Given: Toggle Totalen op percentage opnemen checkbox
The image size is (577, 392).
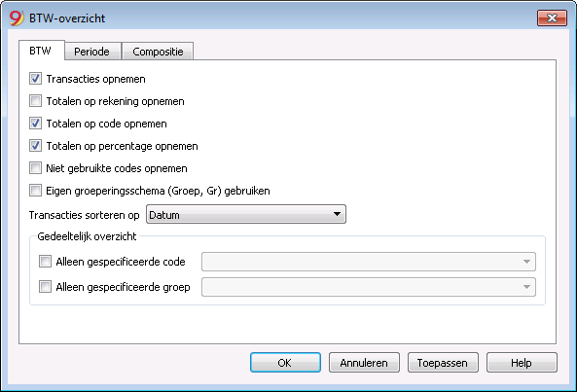Looking at the screenshot, I should pyautogui.click(x=35, y=146).
